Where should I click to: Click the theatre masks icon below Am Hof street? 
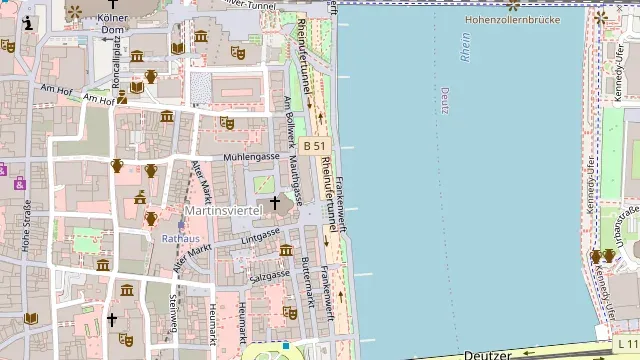click(227, 123)
